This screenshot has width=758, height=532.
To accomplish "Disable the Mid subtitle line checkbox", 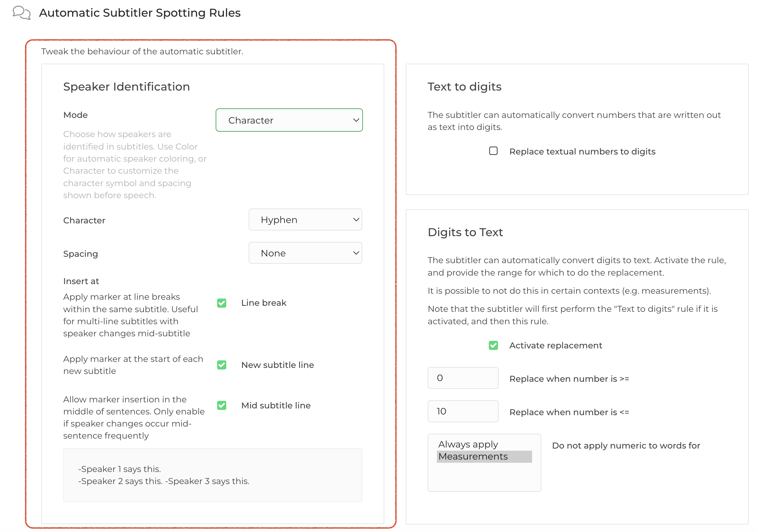I will 222,405.
